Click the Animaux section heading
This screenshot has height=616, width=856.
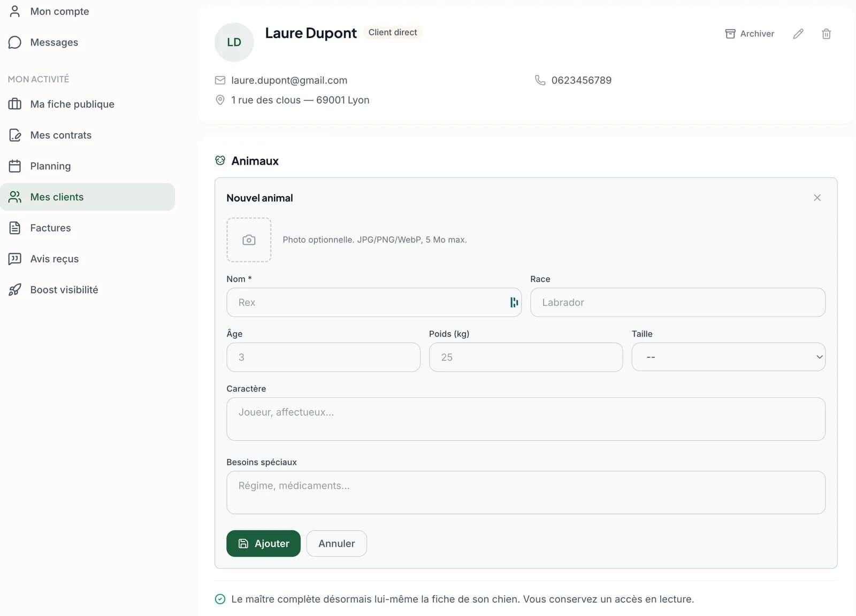tap(255, 160)
